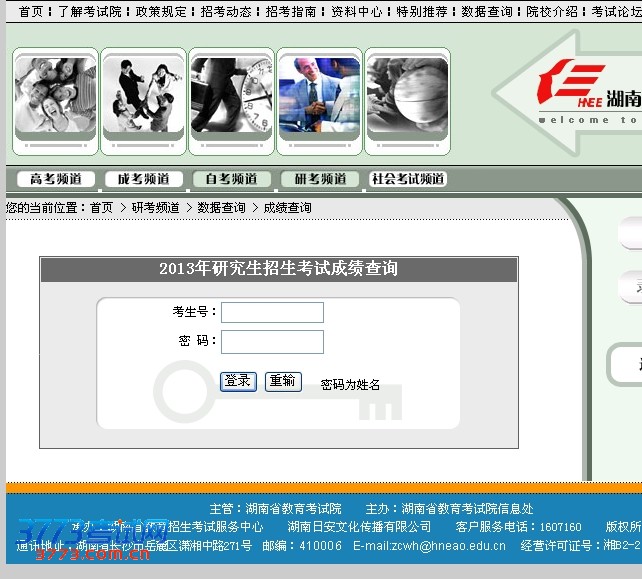This screenshot has height=579, width=642.
Task: Click the 成绩查询 breadcrumb link
Action: coord(288,208)
